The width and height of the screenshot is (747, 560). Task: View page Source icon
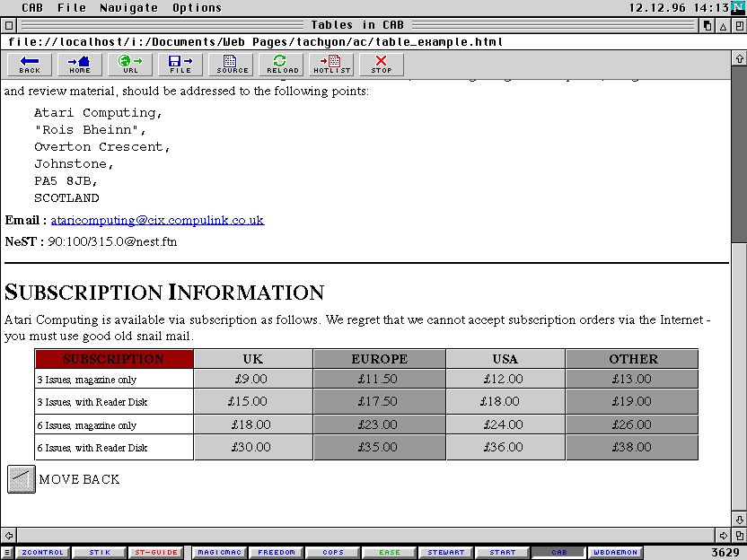click(x=232, y=65)
